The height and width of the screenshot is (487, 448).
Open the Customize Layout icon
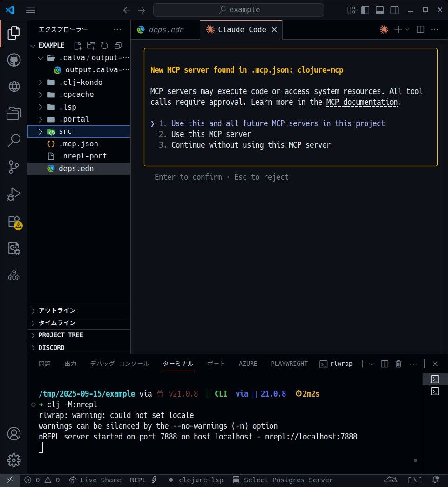351,10
